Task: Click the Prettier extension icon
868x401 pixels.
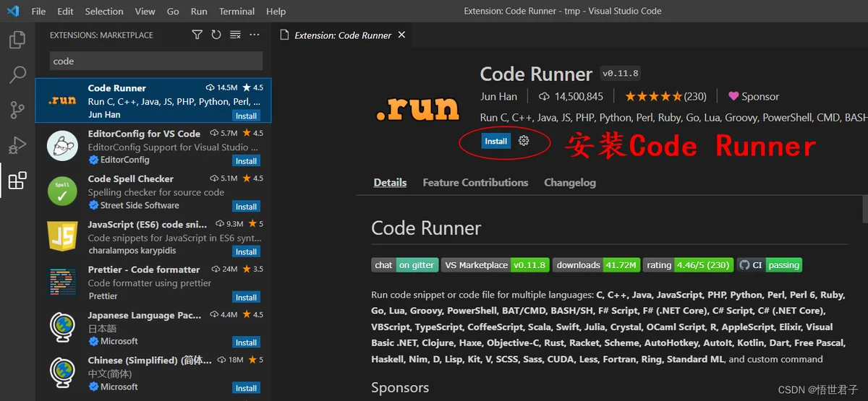Action: click(62, 282)
